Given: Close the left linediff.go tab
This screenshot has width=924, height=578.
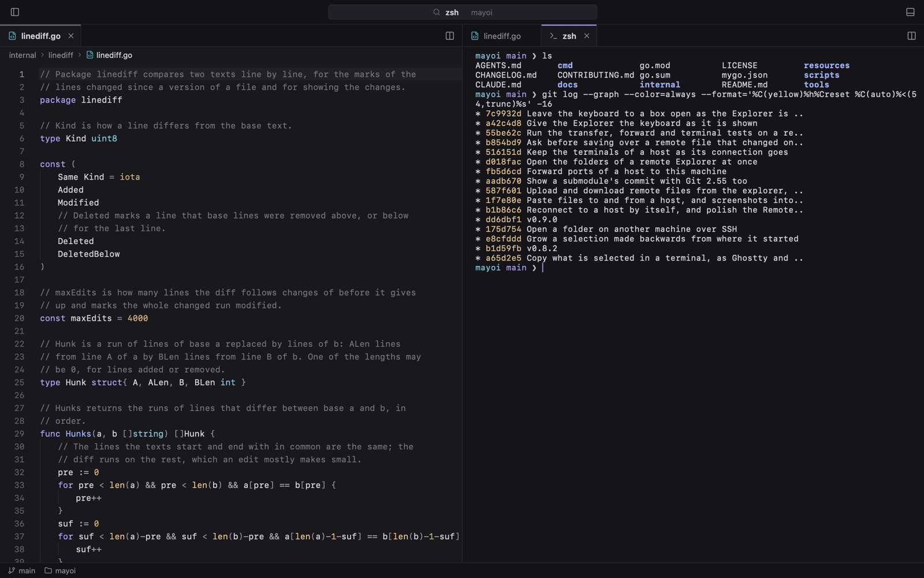Looking at the screenshot, I should click(71, 36).
